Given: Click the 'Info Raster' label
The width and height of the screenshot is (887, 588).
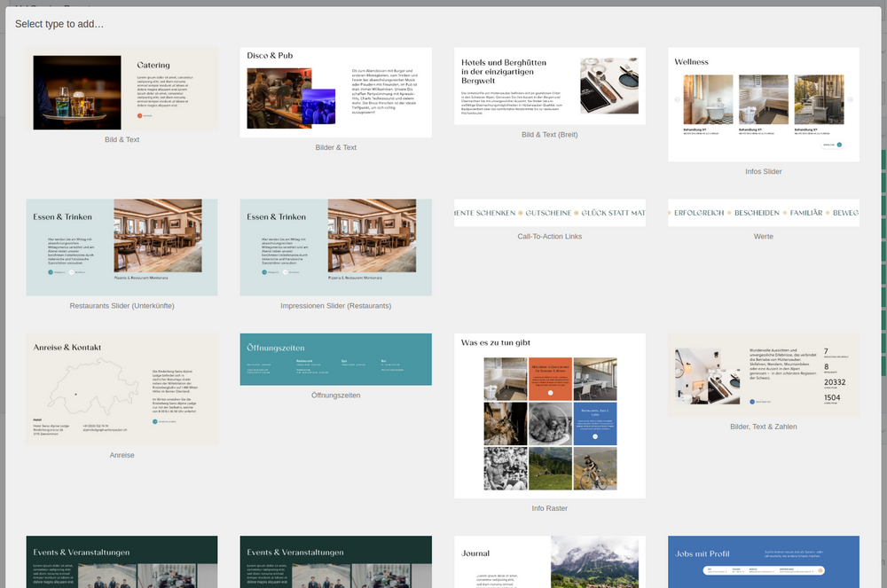Looking at the screenshot, I should (549, 508).
